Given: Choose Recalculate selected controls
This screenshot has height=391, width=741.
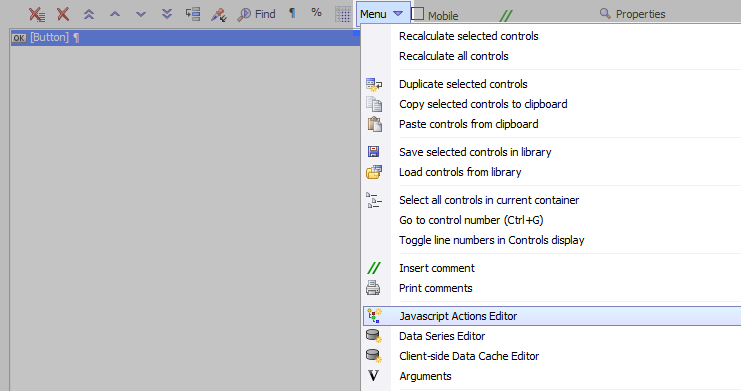Looking at the screenshot, I should (468, 36).
